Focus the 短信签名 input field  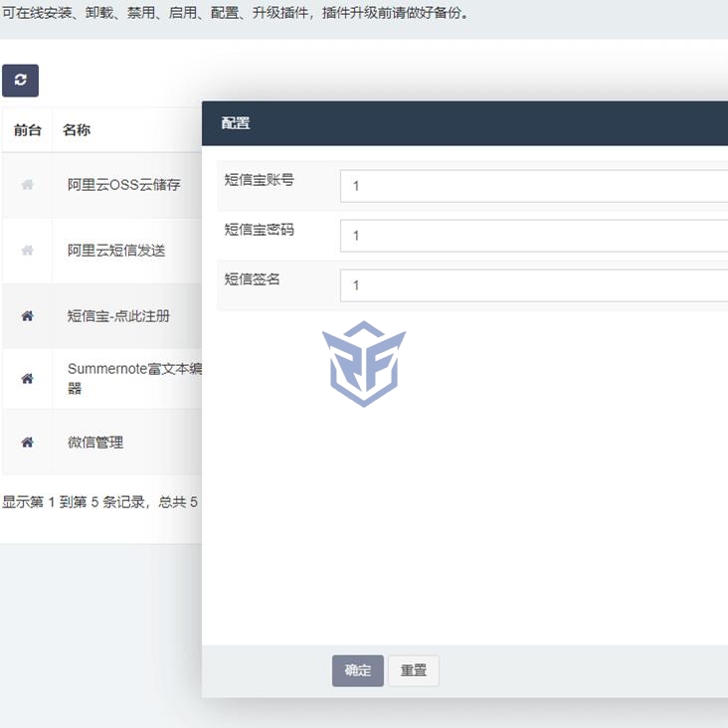click(x=534, y=285)
